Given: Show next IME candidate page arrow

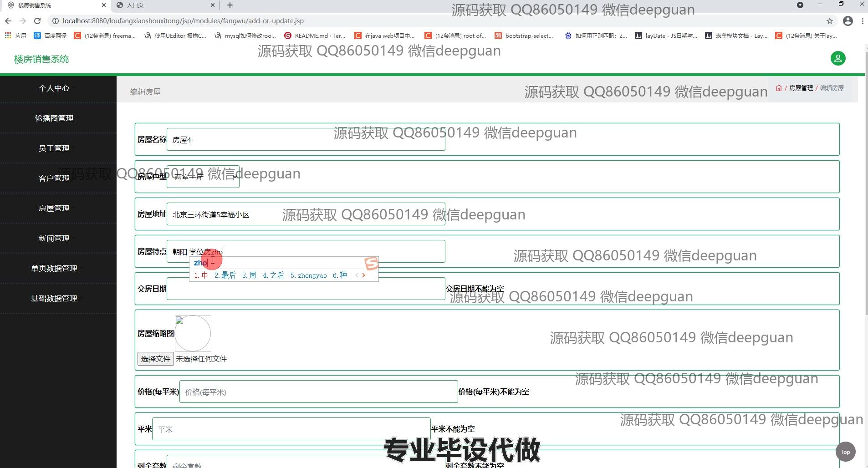Looking at the screenshot, I should pos(363,275).
